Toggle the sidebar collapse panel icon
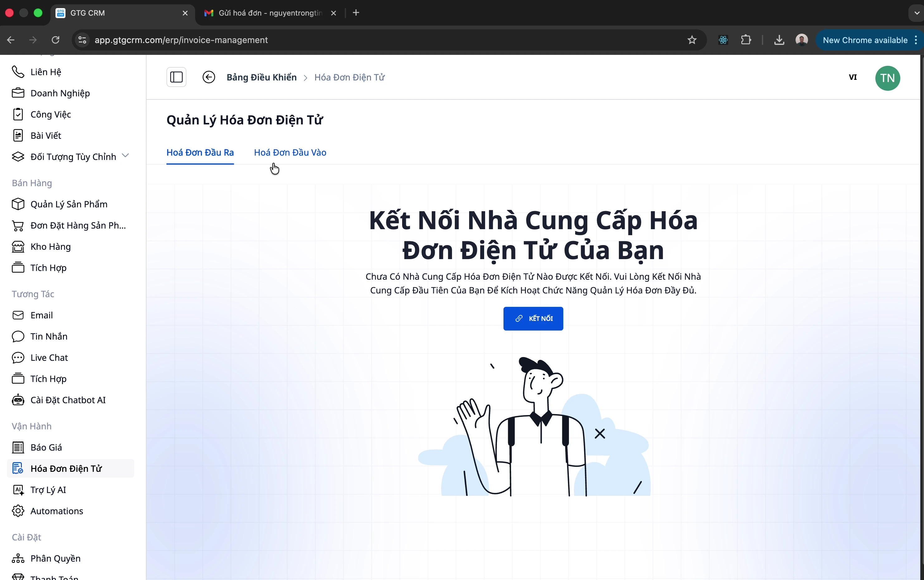The width and height of the screenshot is (924, 580). pyautogui.click(x=176, y=77)
